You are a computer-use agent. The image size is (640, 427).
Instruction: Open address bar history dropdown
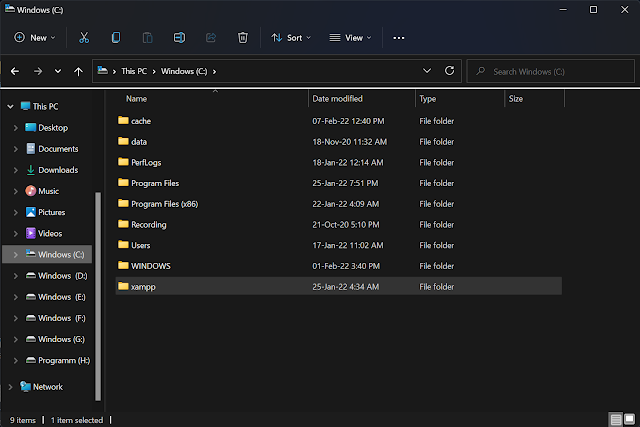tap(427, 71)
